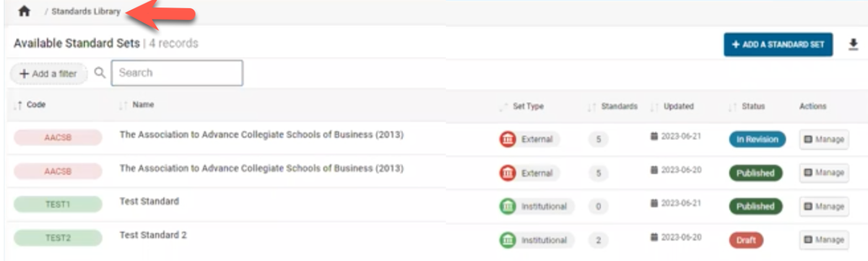Manage the Test Standard 2 set
The image size is (868, 261).
pyautogui.click(x=823, y=240)
